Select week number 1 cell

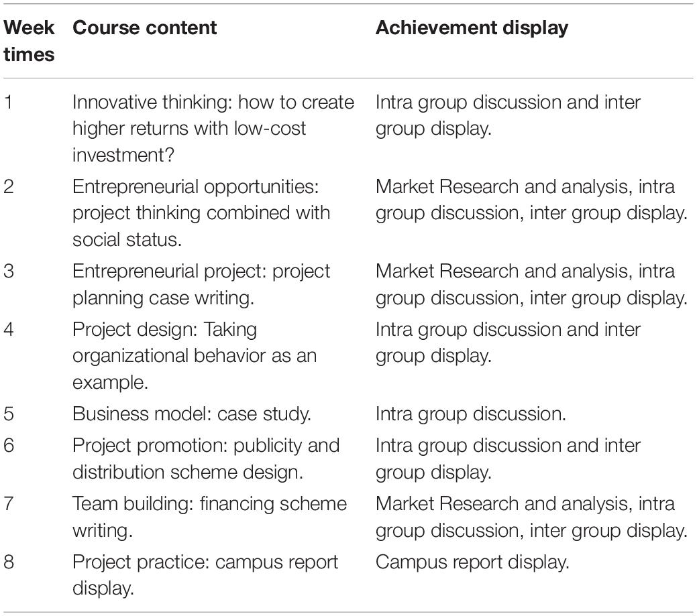8,102
